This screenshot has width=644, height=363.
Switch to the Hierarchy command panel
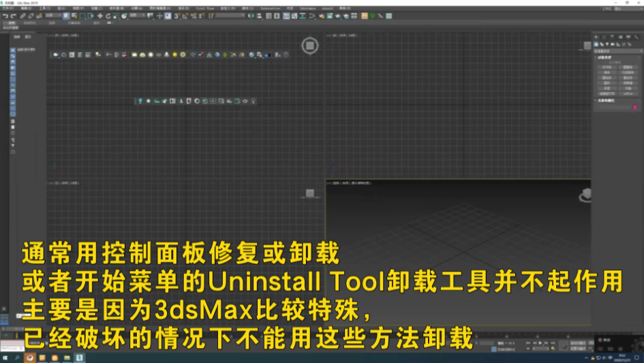(612, 37)
